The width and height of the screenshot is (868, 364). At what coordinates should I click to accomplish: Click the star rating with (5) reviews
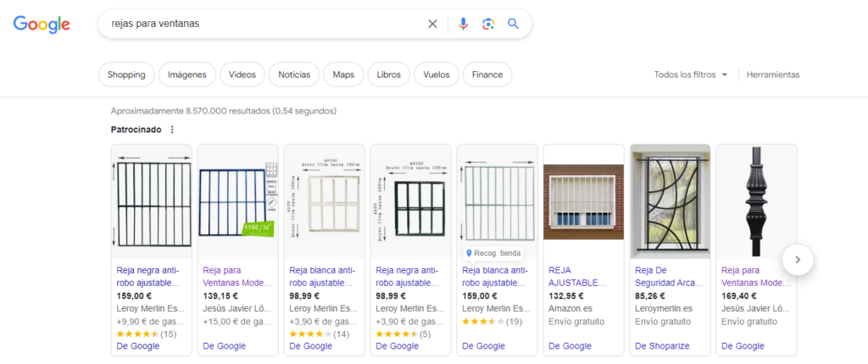point(403,334)
